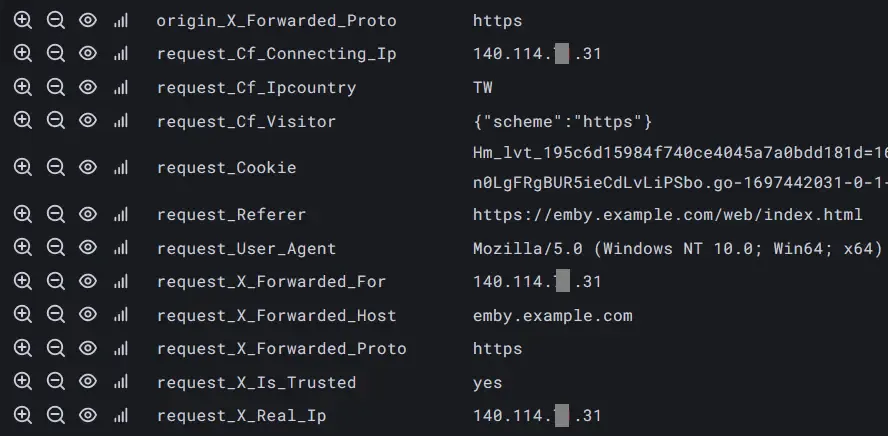Click the TW country value
Image resolution: width=888 pixels, height=436 pixels.
(x=483, y=88)
